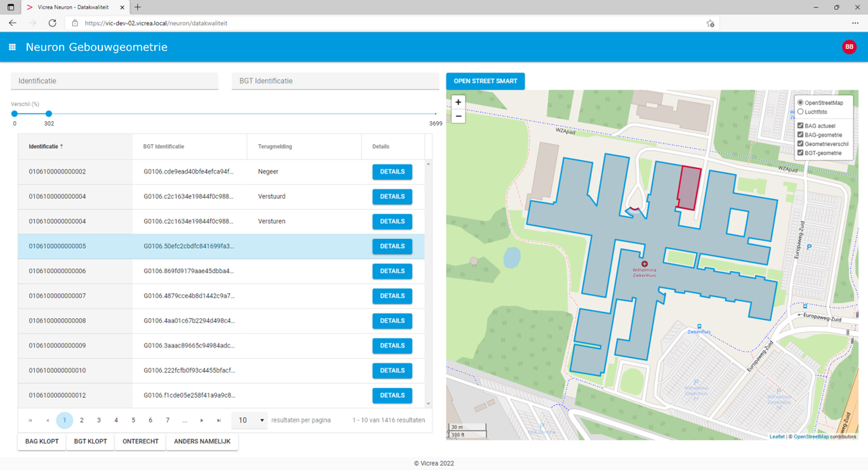Click the red geometry difference polygon

click(689, 189)
